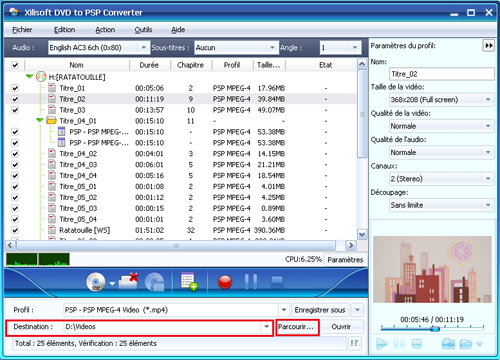Open the Angle dropdown
Viewport: 500px width, 360px height.
coord(355,48)
